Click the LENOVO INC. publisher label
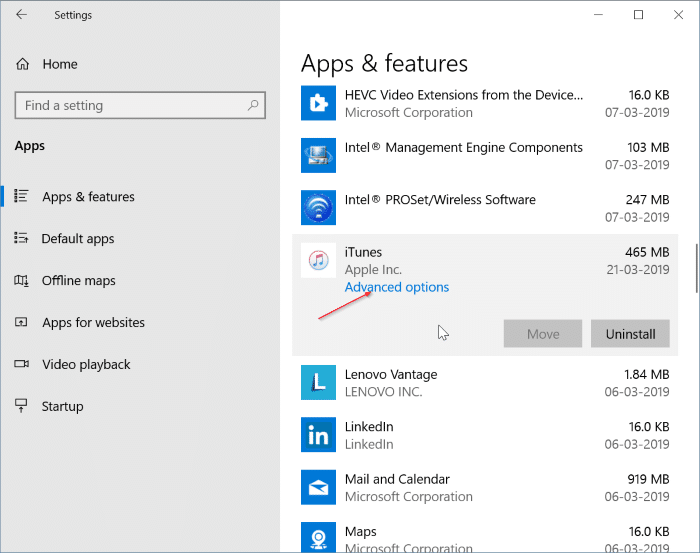700x553 pixels. coord(383,392)
